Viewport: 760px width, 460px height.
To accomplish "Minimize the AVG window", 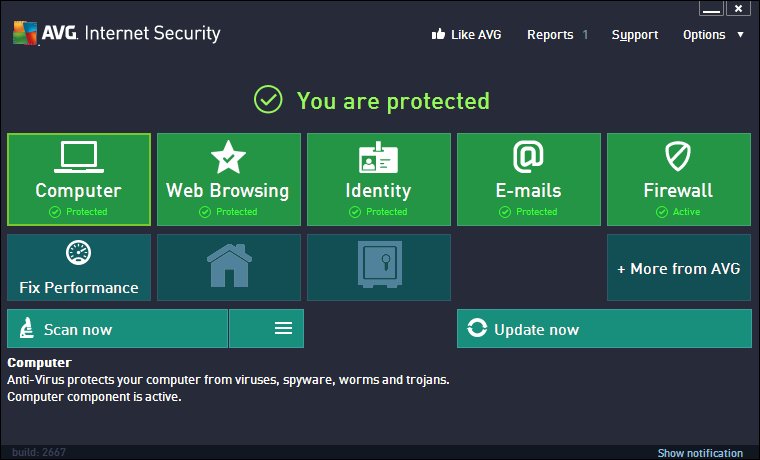I will [x=712, y=8].
